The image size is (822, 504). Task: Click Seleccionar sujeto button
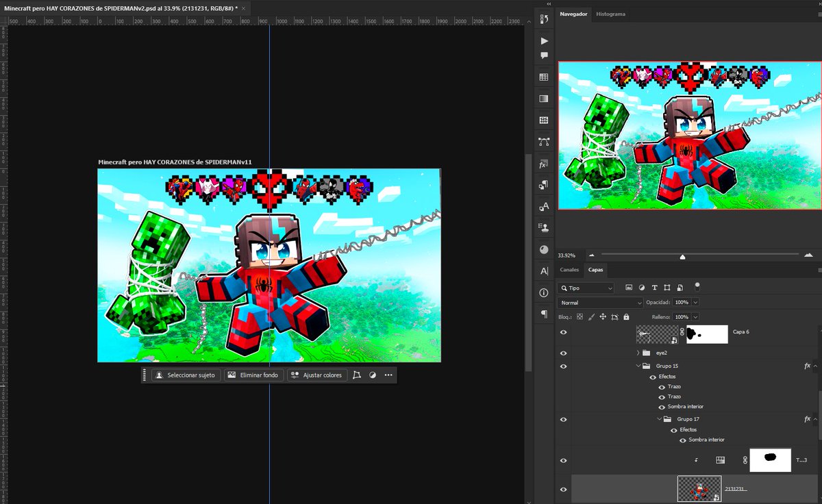tap(184, 375)
